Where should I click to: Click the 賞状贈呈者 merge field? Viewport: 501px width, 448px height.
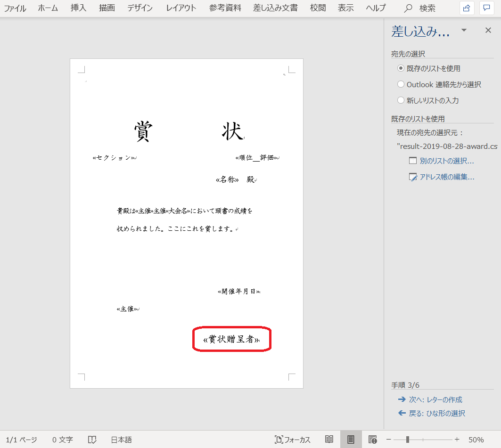(231, 339)
